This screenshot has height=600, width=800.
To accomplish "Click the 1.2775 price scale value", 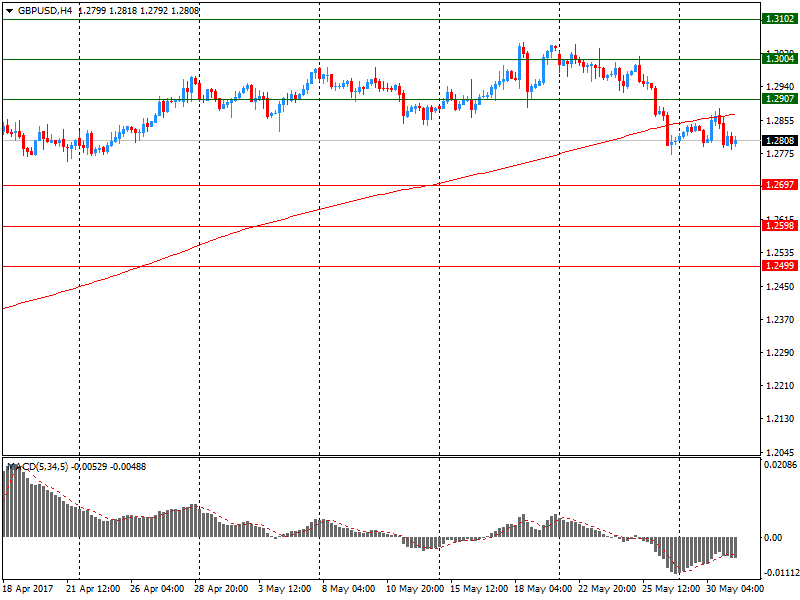I will click(781, 154).
